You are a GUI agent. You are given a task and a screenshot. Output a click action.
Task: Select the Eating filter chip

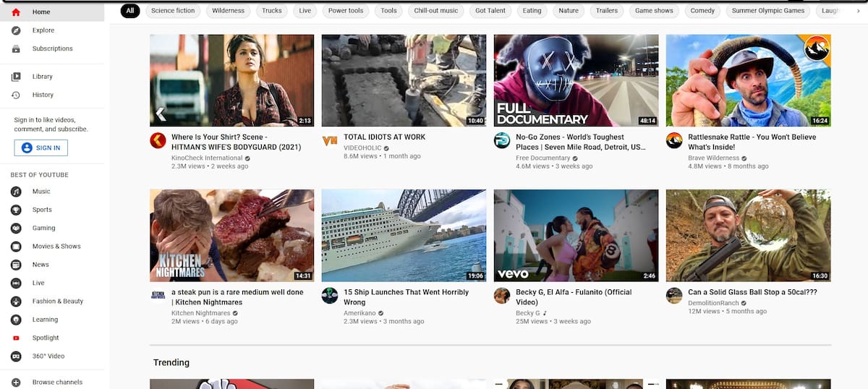(x=532, y=11)
